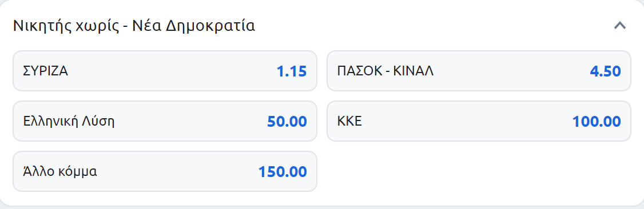
Task: Choose the Άλλο κόμμα selection box
Action: pyautogui.click(x=165, y=171)
